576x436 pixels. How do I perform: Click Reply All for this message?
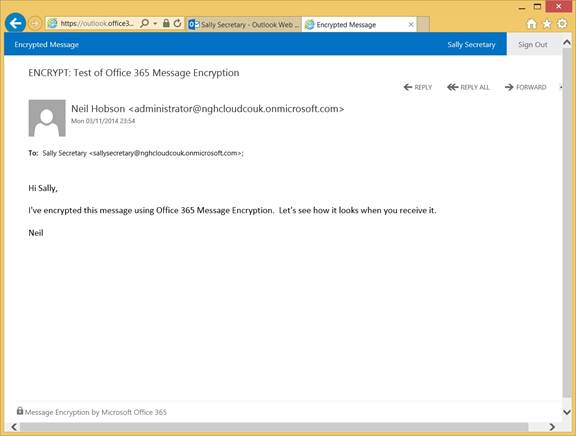[468, 87]
